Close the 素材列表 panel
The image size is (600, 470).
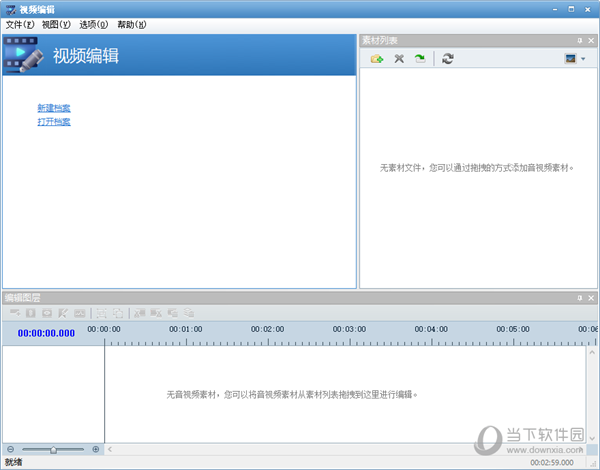pyautogui.click(x=591, y=40)
